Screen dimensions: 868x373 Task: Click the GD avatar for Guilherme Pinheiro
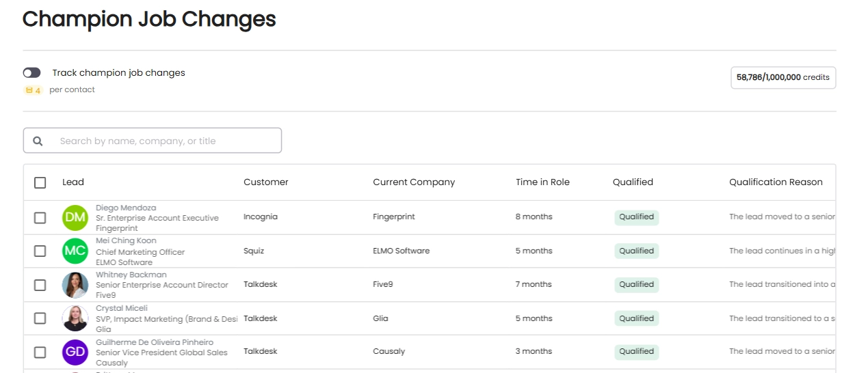tap(75, 352)
